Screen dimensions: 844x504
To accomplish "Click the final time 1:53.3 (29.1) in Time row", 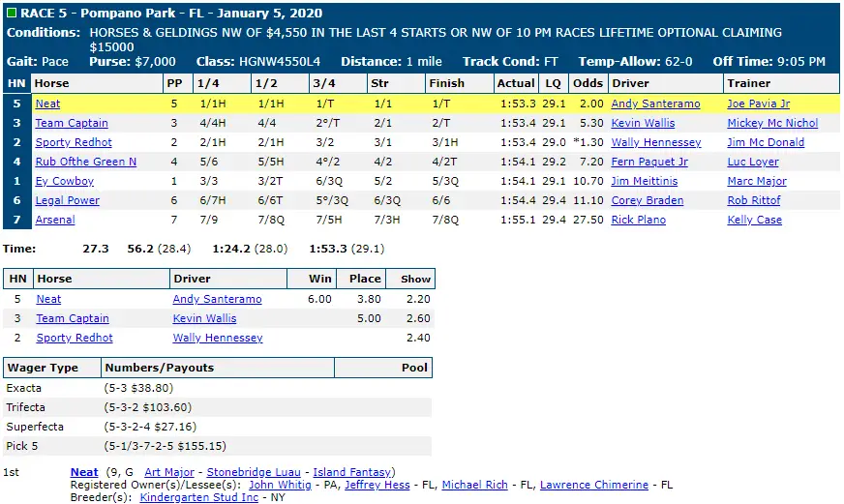I will (347, 249).
